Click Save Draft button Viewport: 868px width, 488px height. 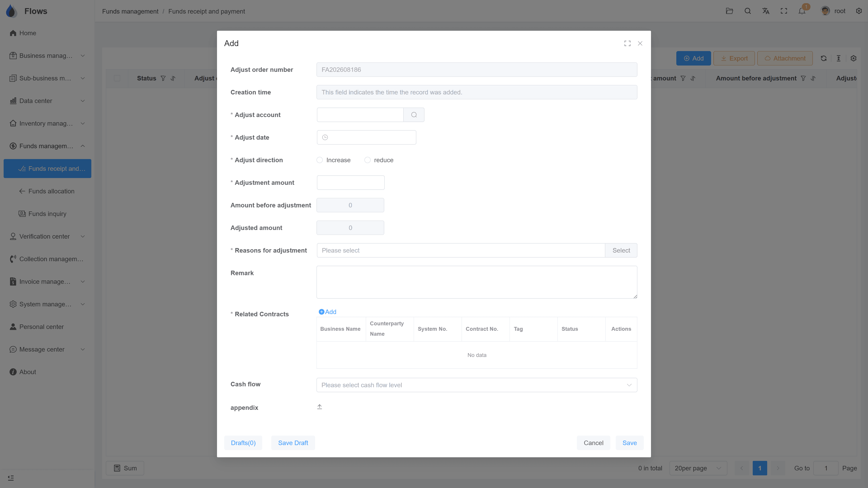[x=293, y=443]
